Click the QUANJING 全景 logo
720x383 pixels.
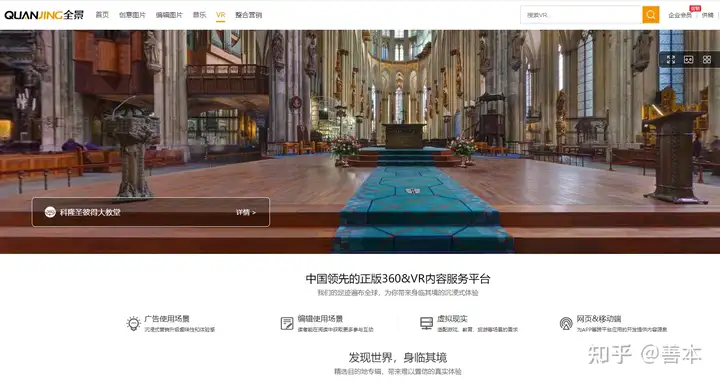pyautogui.click(x=44, y=15)
